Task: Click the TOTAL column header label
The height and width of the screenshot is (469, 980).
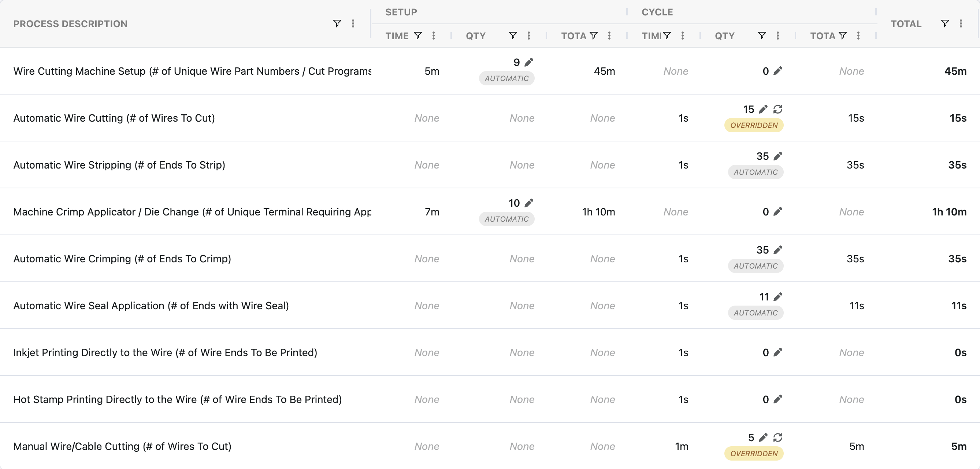Action: pyautogui.click(x=906, y=23)
